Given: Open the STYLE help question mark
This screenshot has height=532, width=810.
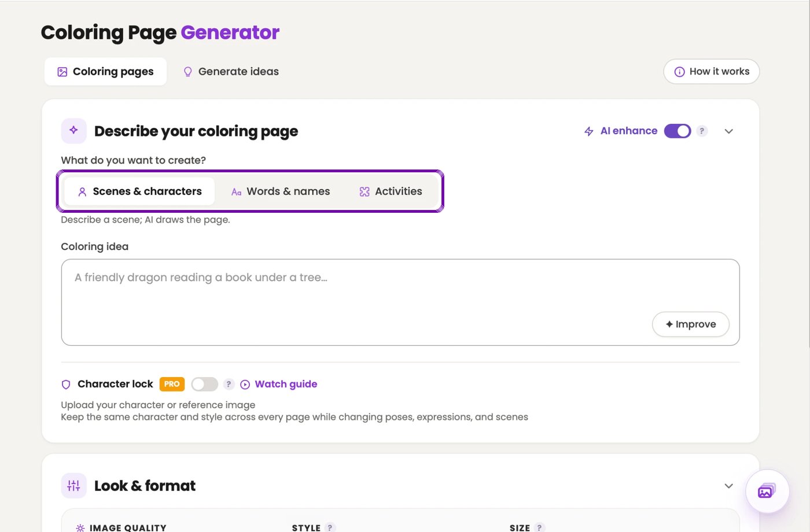Looking at the screenshot, I should tap(330, 528).
